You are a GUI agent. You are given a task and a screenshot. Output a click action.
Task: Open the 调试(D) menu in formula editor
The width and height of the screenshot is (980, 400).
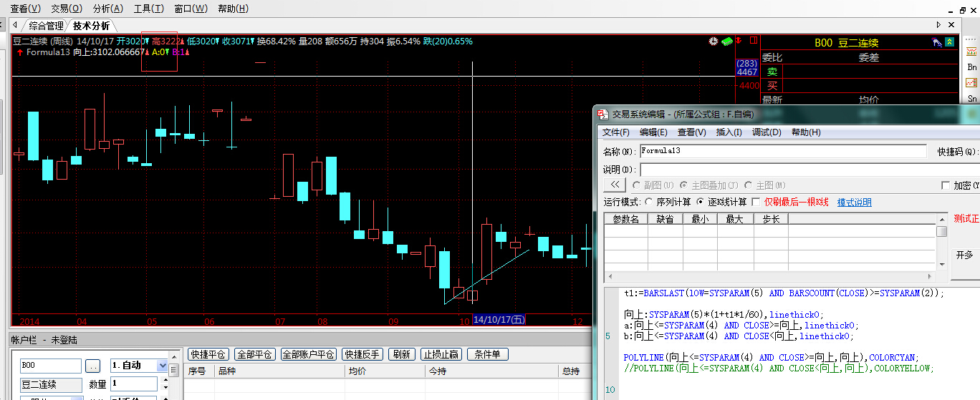pos(766,132)
